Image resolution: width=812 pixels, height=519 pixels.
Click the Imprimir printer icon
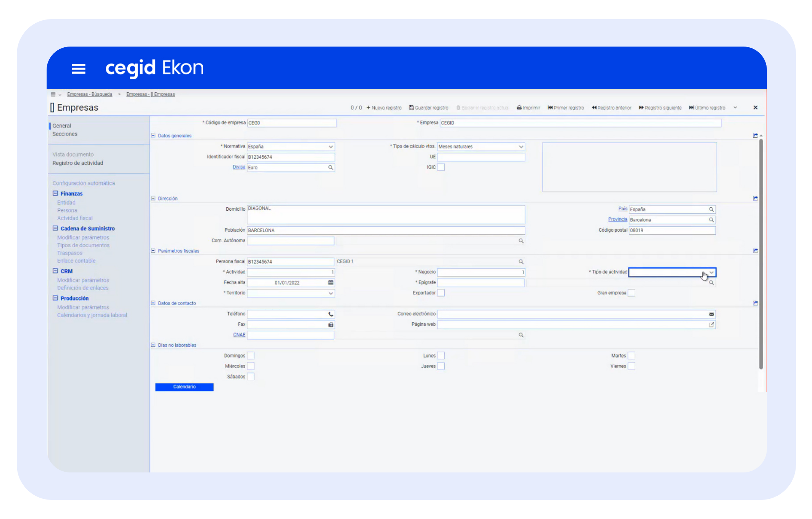519,108
